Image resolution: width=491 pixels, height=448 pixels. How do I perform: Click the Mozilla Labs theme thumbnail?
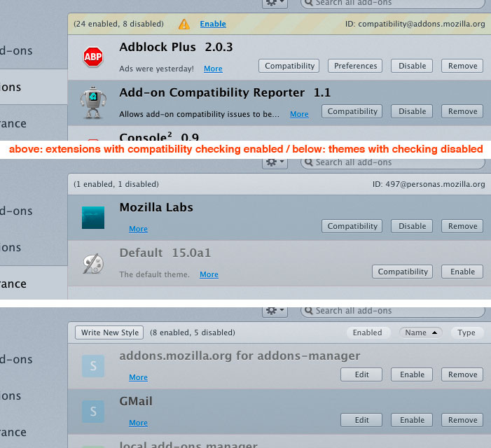93,218
